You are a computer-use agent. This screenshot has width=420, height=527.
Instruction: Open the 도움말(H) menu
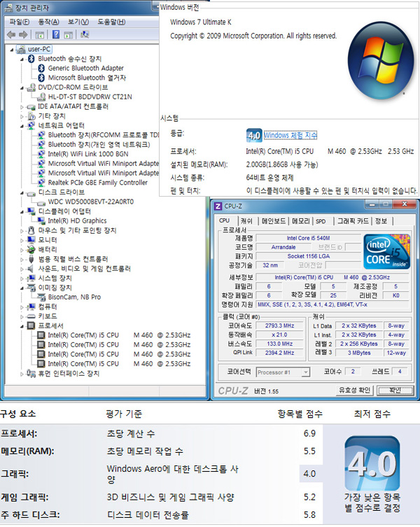111,22
